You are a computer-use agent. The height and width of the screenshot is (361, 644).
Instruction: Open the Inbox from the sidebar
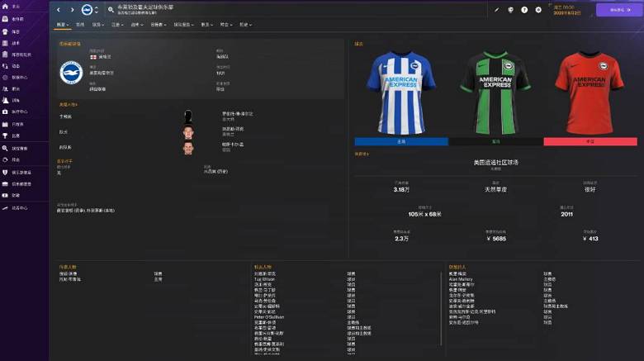pos(14,19)
